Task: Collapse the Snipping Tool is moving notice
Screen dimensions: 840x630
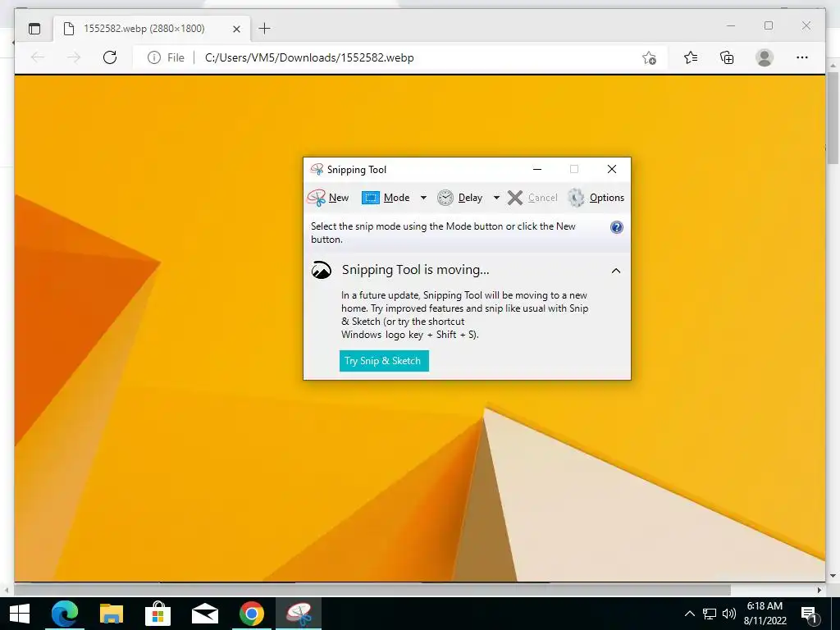Action: (616, 271)
